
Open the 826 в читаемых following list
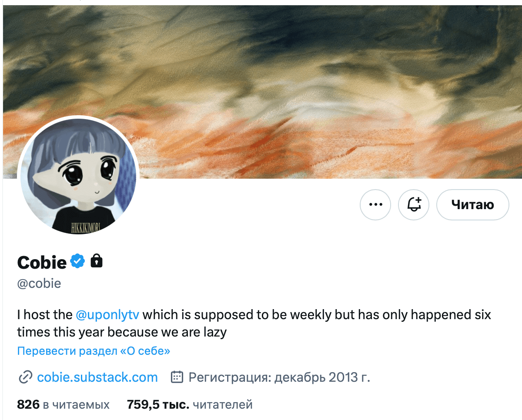tap(64, 405)
